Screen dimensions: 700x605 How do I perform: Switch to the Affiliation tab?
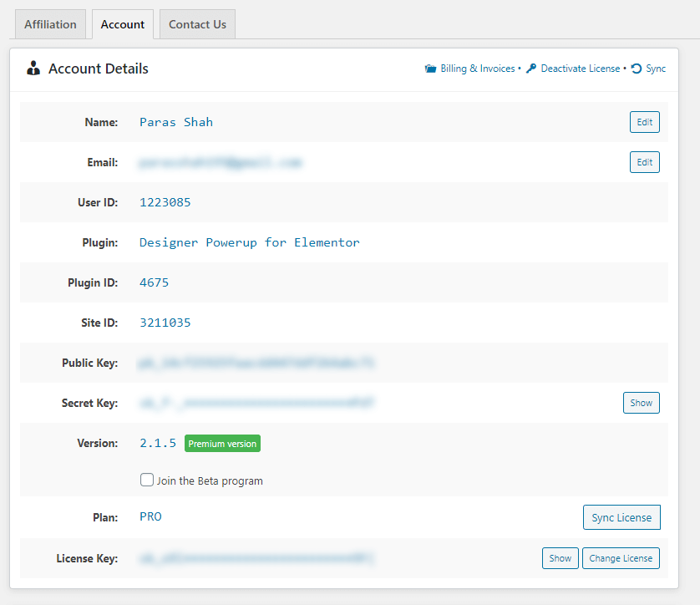click(x=50, y=24)
